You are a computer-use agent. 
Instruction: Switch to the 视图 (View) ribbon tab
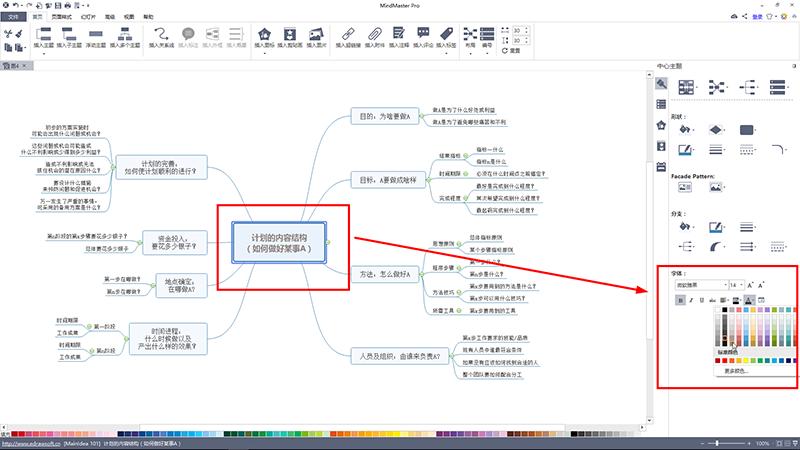pyautogui.click(x=129, y=17)
